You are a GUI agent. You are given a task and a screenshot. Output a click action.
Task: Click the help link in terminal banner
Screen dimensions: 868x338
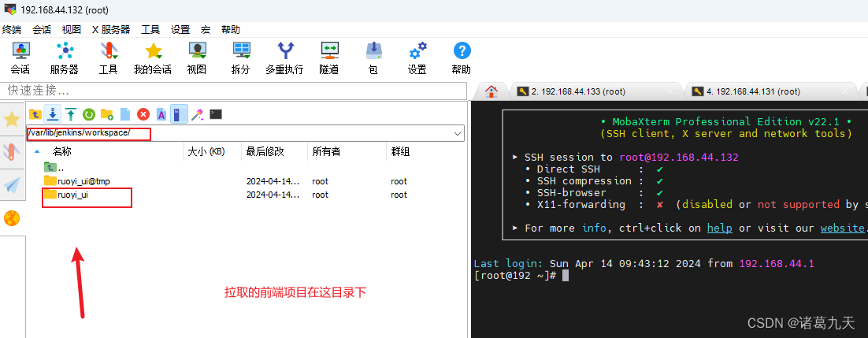coord(719,228)
